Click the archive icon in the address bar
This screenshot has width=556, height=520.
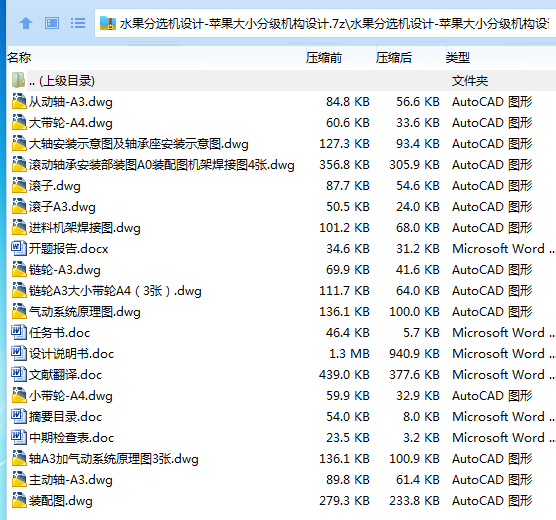pos(108,23)
